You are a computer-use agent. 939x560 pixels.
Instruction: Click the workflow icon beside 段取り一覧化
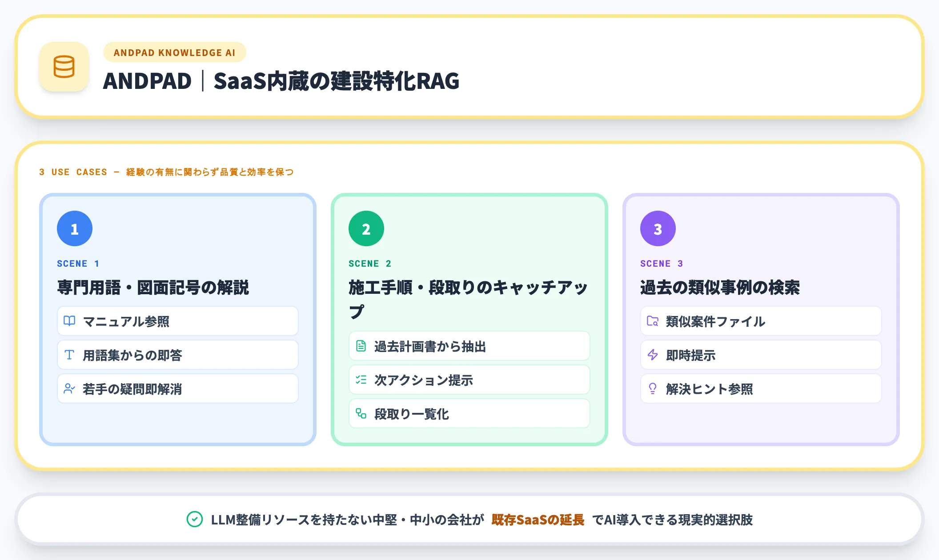point(361,413)
